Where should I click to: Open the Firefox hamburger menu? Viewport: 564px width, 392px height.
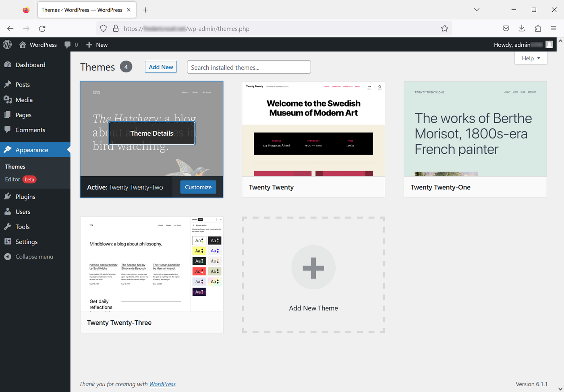coord(554,28)
